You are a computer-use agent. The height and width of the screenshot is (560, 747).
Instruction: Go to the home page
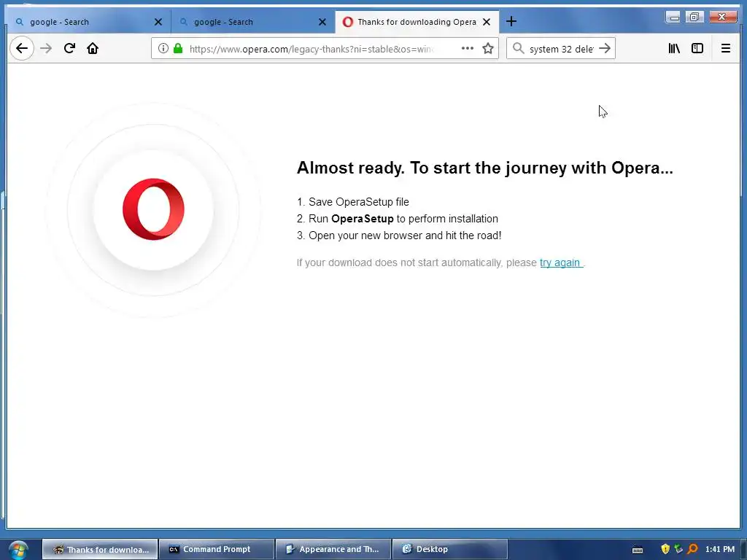click(93, 48)
